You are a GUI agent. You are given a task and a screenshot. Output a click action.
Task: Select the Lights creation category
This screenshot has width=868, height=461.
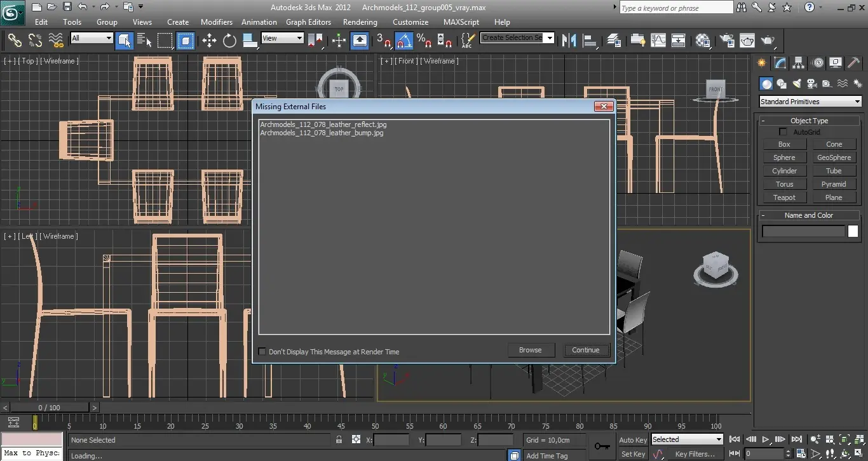point(797,84)
